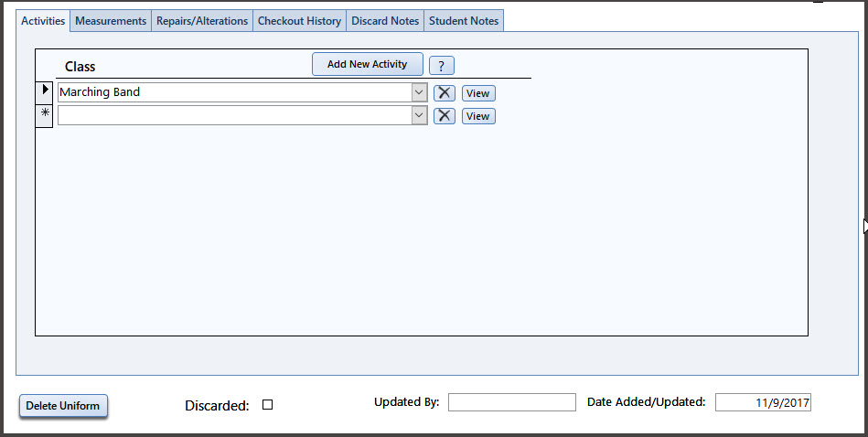Select the Marching Band record selector arrow
Screen dimensions: 868x437
(x=45, y=91)
